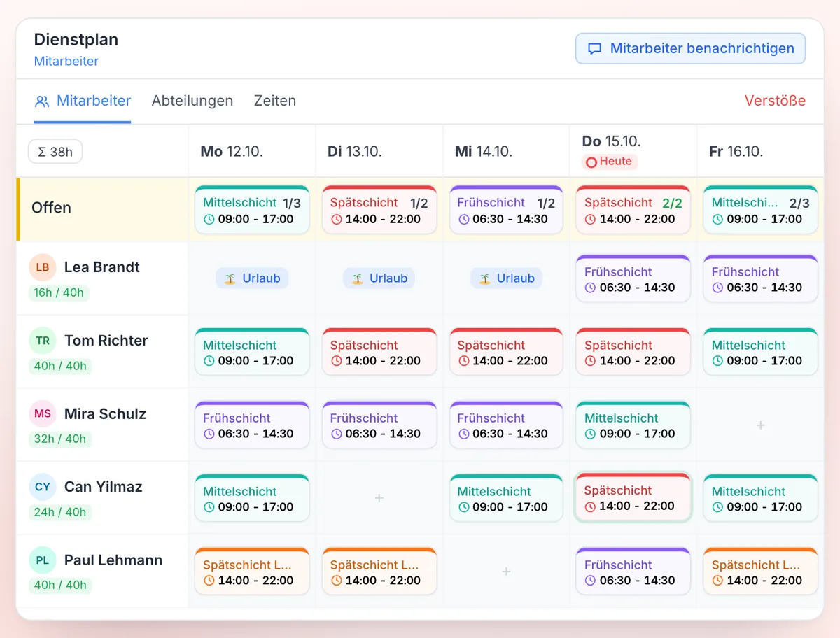Click the TR avatar of Tom Richter
Image resolution: width=840 pixels, height=638 pixels.
pyautogui.click(x=43, y=341)
